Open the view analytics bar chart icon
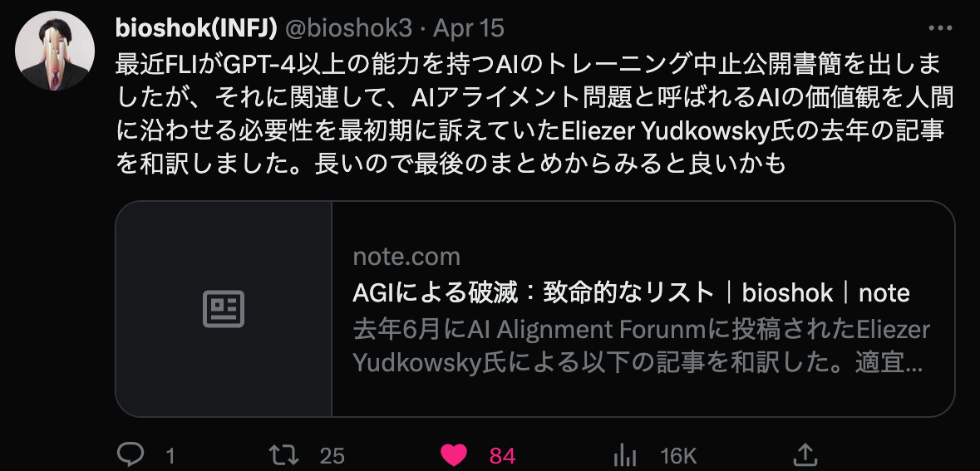The width and height of the screenshot is (980, 471). pos(625,455)
